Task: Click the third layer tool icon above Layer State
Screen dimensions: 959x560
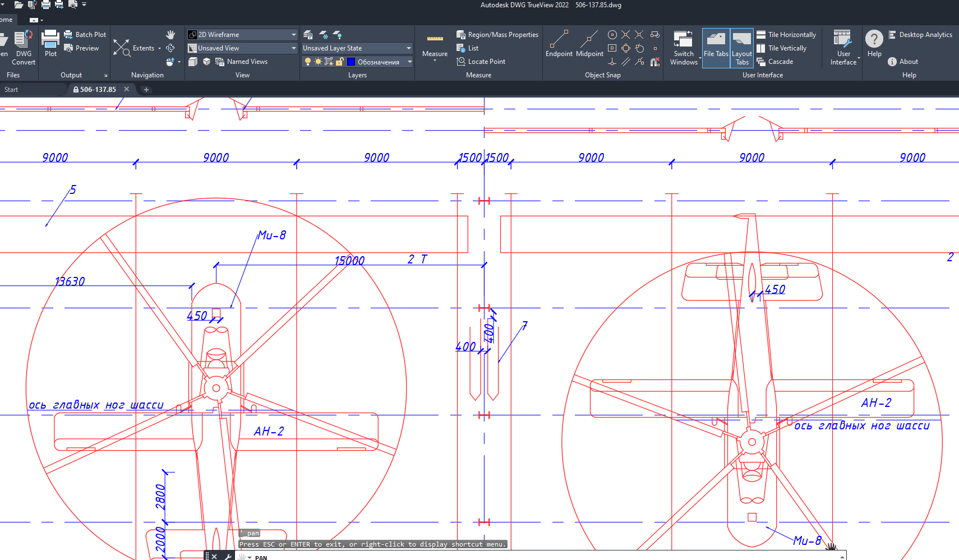Action: tap(337, 35)
